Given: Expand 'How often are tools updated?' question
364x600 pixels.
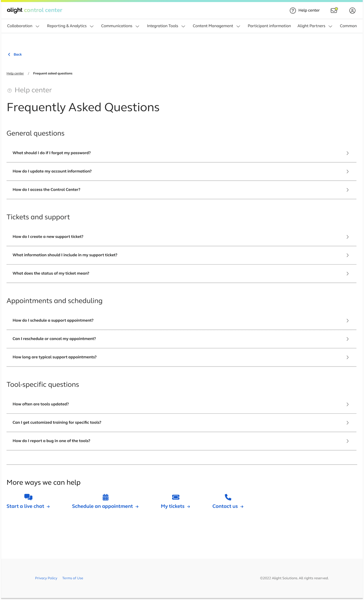Looking at the screenshot, I should click(x=181, y=404).
